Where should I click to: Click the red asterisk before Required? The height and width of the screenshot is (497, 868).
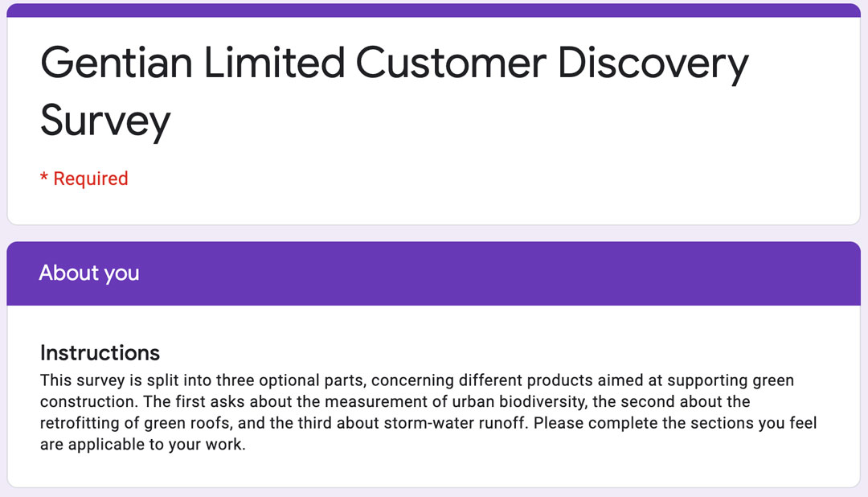tap(44, 177)
